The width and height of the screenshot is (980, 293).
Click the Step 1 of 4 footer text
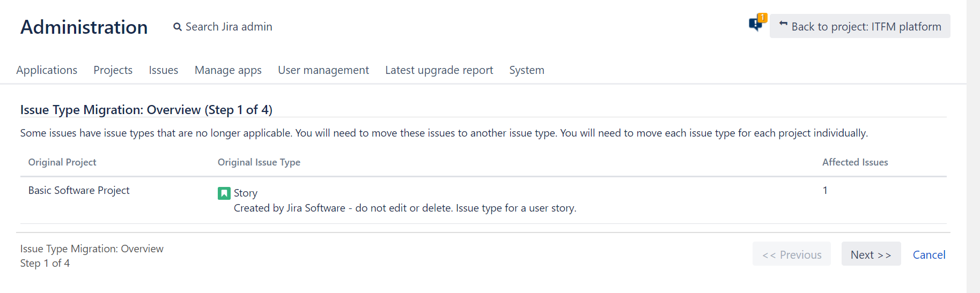(45, 264)
